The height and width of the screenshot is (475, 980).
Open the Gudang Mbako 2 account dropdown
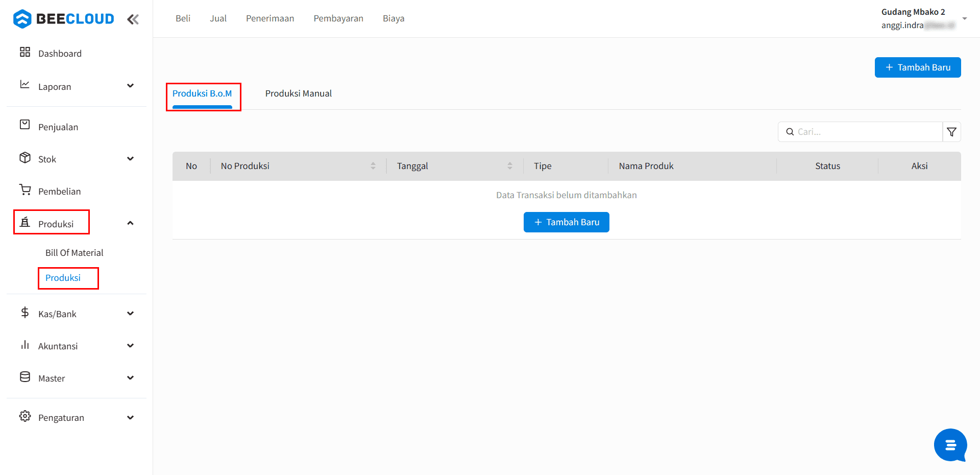coord(964,18)
